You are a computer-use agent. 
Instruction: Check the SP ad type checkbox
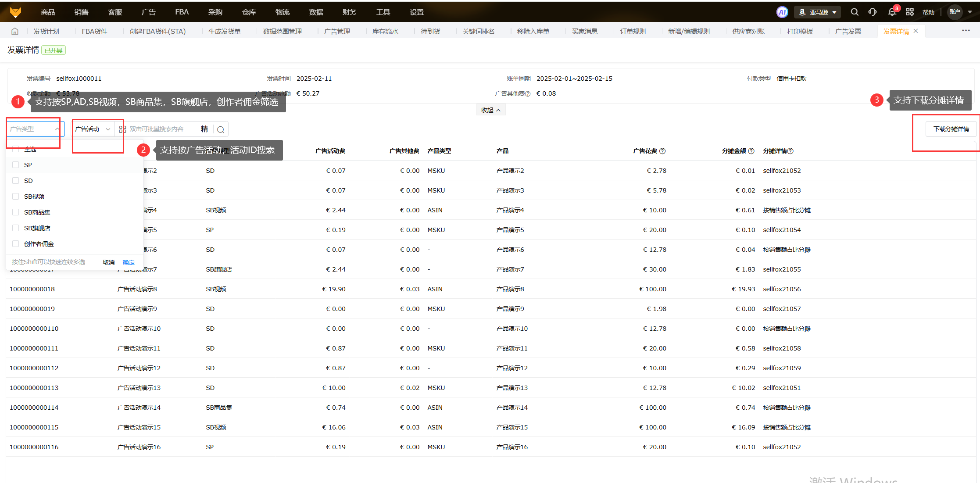click(x=16, y=165)
